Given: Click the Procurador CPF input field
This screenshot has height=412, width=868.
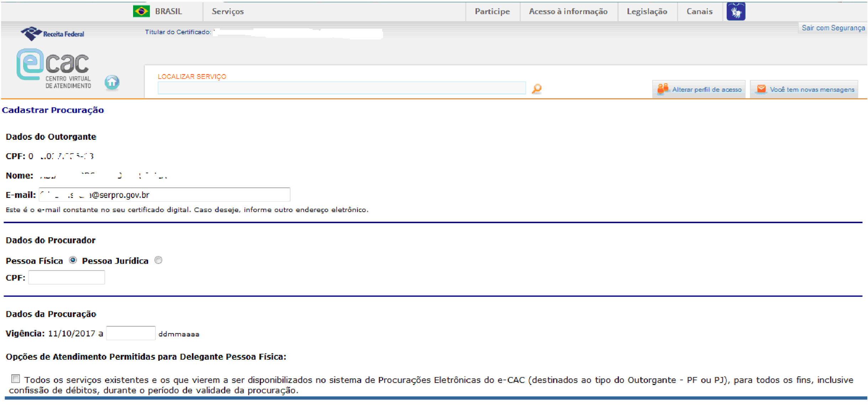Looking at the screenshot, I should tap(67, 278).
